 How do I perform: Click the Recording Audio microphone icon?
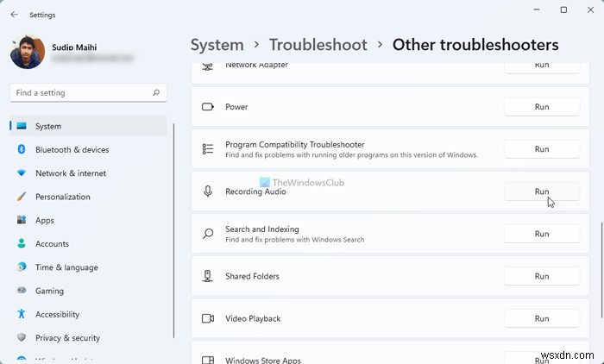(x=207, y=191)
